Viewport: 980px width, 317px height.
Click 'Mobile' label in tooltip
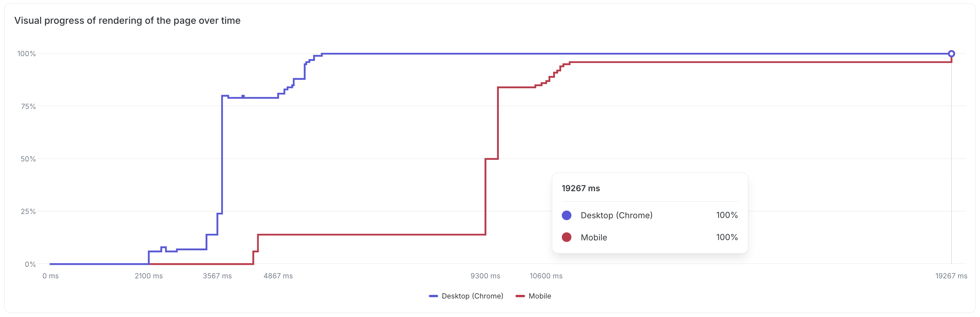(594, 237)
